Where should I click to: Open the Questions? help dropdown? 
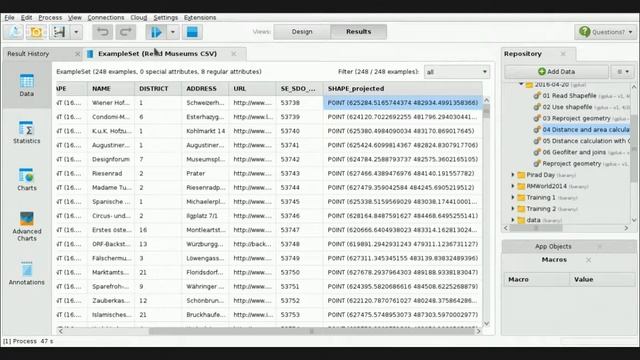(606, 32)
